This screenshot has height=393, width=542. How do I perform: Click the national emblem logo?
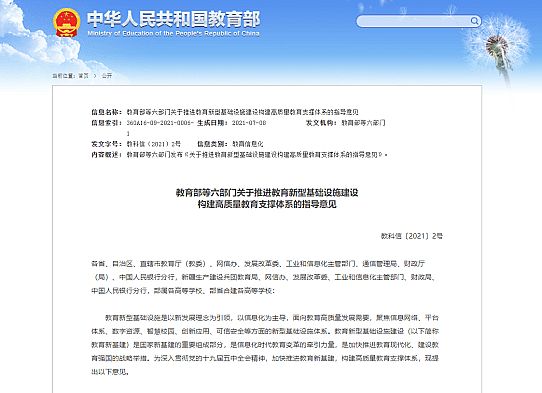(67, 23)
